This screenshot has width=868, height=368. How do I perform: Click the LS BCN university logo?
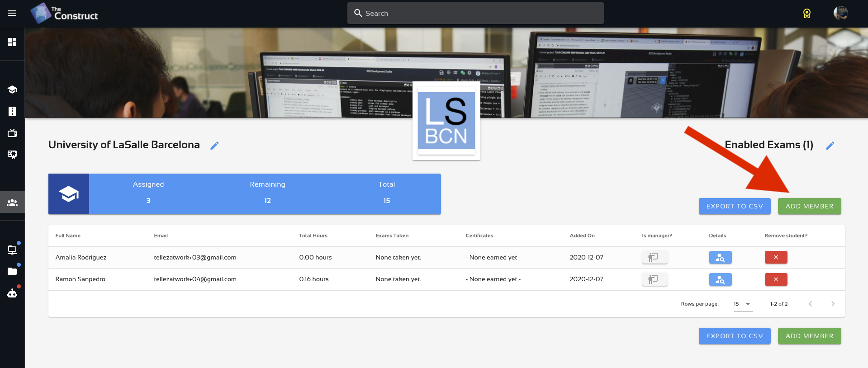pos(446,121)
